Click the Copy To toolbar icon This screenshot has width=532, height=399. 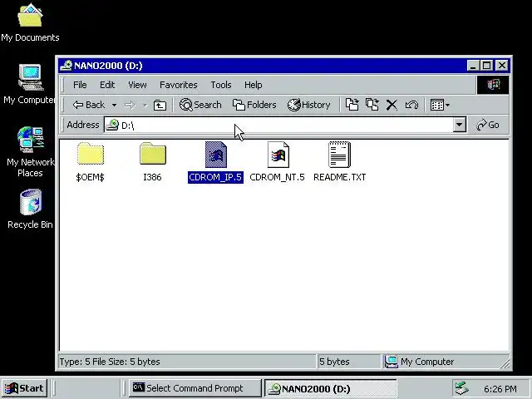[372, 105]
